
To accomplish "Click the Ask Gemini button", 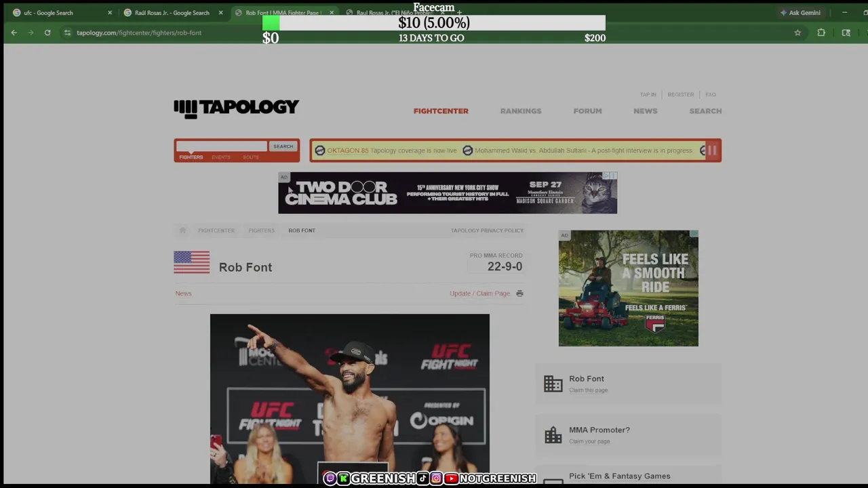I will 800,12.
